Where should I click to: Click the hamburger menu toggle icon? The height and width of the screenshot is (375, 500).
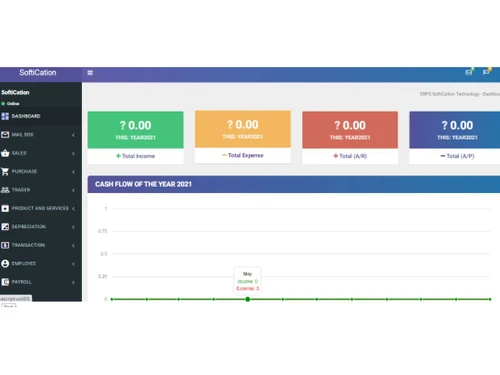pyautogui.click(x=90, y=73)
